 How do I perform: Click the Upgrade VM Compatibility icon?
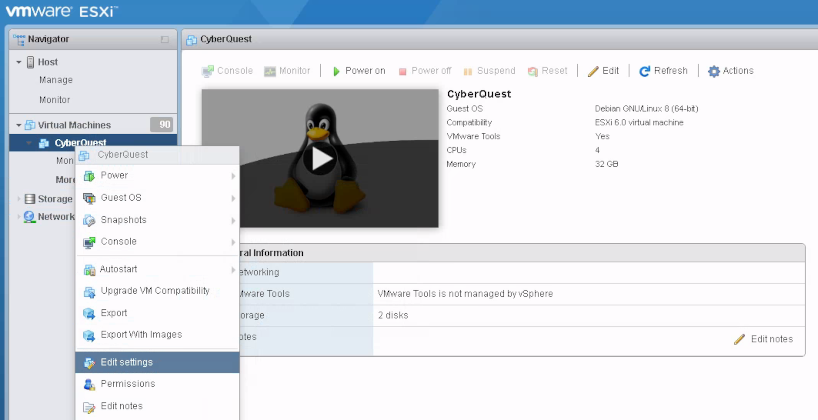(90, 292)
